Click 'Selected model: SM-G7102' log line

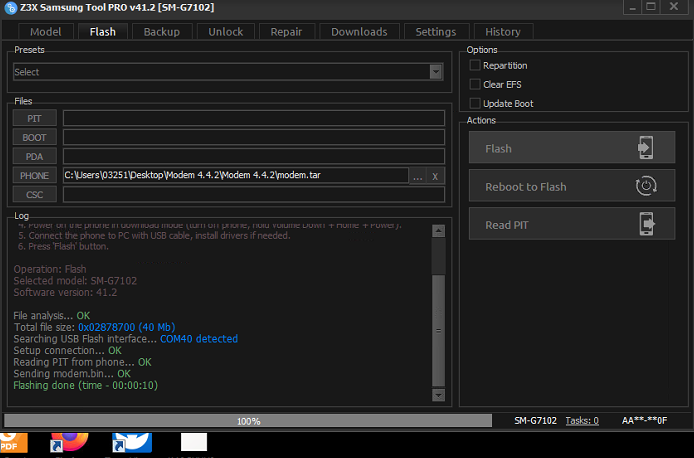[75, 281]
